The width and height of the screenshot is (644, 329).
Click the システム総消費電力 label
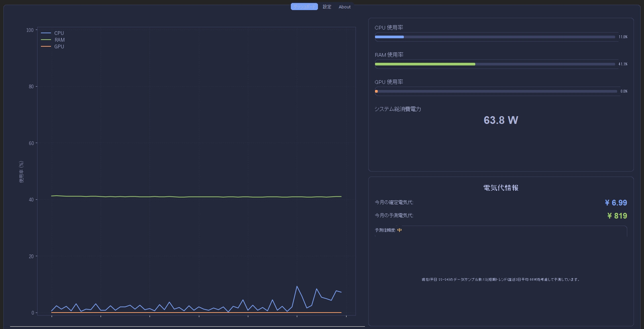[x=398, y=109]
